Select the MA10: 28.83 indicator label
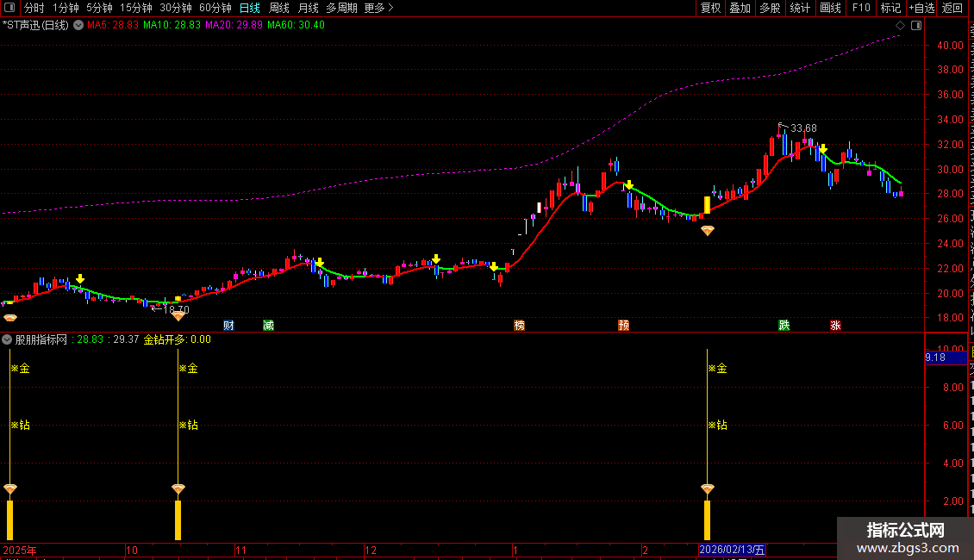The image size is (974, 560). [x=172, y=25]
